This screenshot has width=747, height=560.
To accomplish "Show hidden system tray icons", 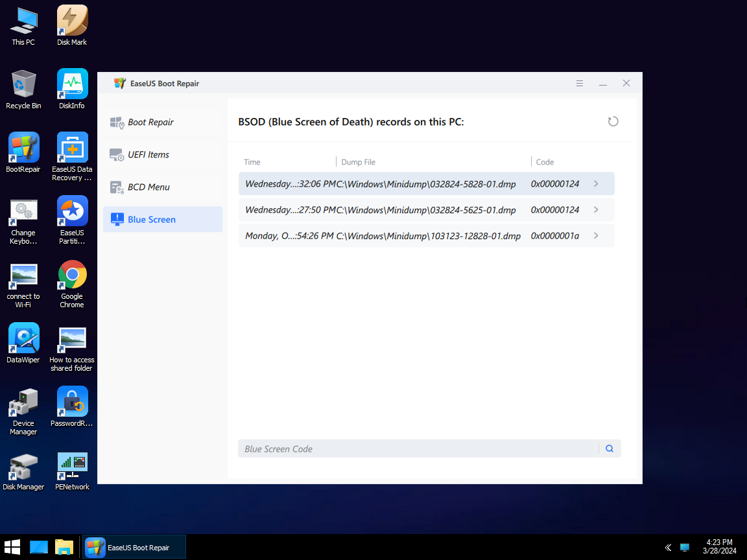I will (x=668, y=548).
